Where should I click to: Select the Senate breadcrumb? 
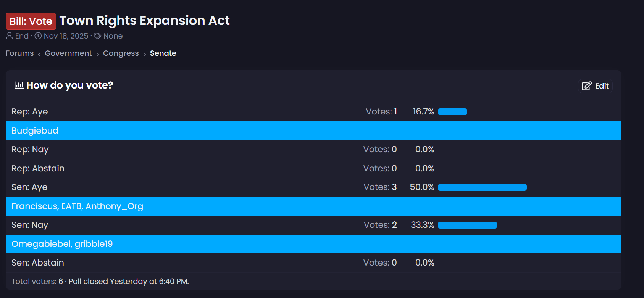click(163, 53)
